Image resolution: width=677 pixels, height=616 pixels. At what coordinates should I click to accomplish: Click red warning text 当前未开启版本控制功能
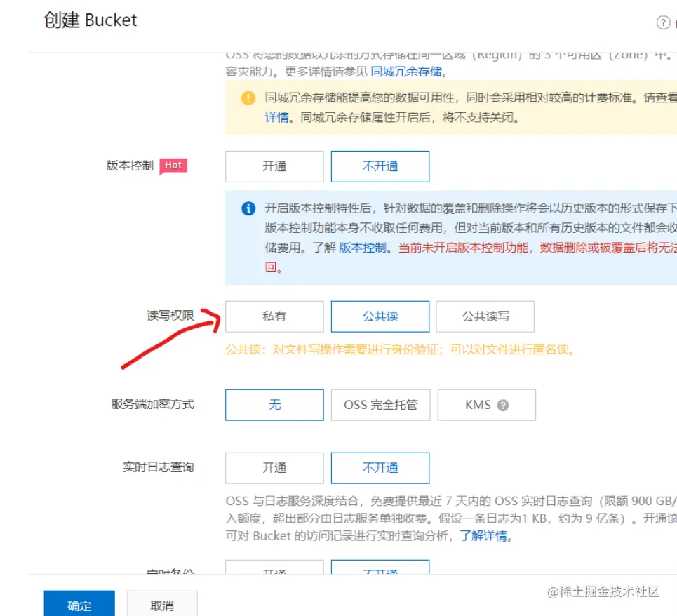tap(463, 248)
